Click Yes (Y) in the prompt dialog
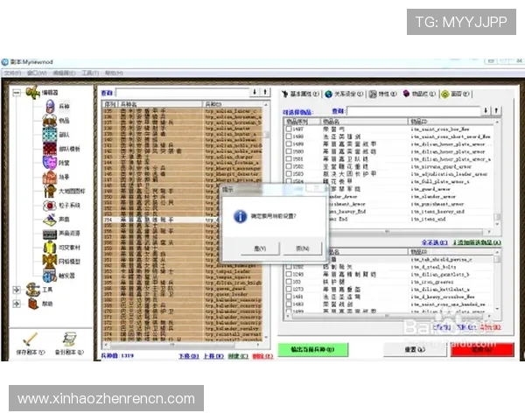The height and width of the screenshot is (420, 525). tap(260, 248)
